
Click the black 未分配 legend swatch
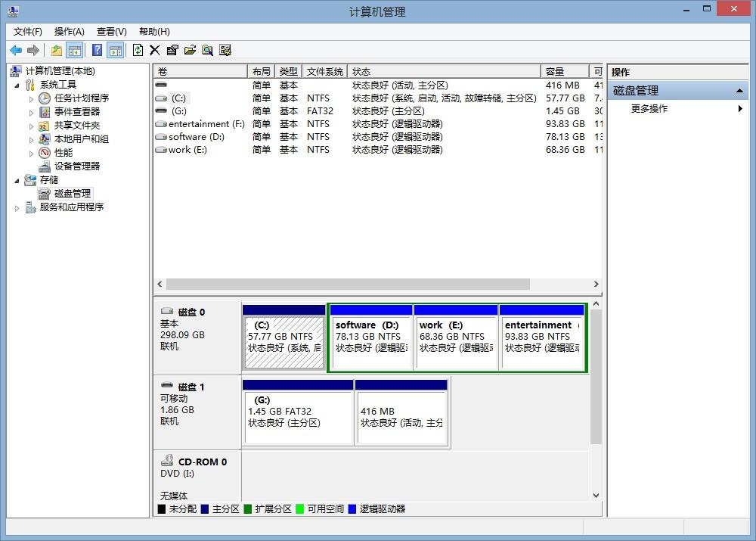pyautogui.click(x=162, y=509)
